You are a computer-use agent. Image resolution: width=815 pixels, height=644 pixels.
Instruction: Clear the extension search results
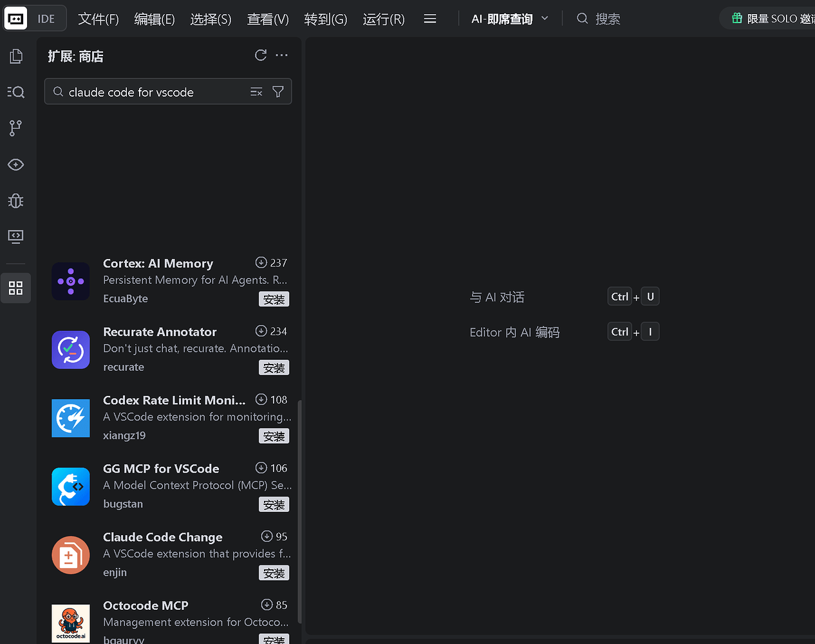pos(256,92)
